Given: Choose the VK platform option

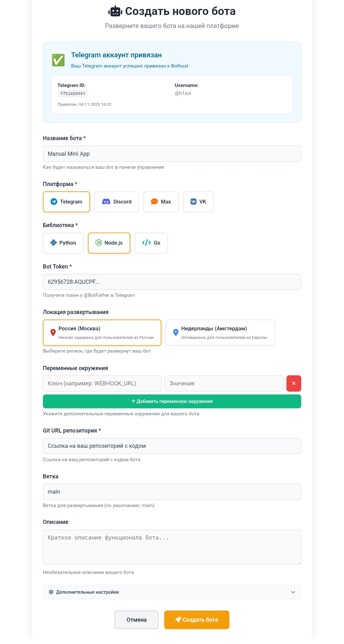Looking at the screenshot, I should (198, 202).
